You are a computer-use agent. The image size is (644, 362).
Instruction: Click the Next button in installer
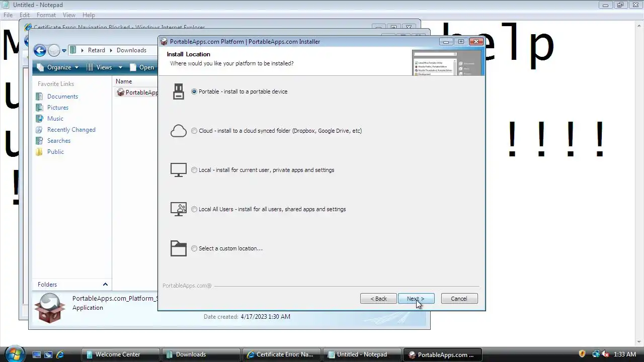click(416, 299)
